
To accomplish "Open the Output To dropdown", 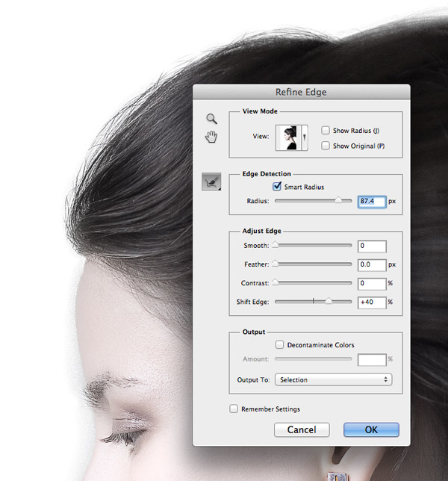I will (333, 379).
